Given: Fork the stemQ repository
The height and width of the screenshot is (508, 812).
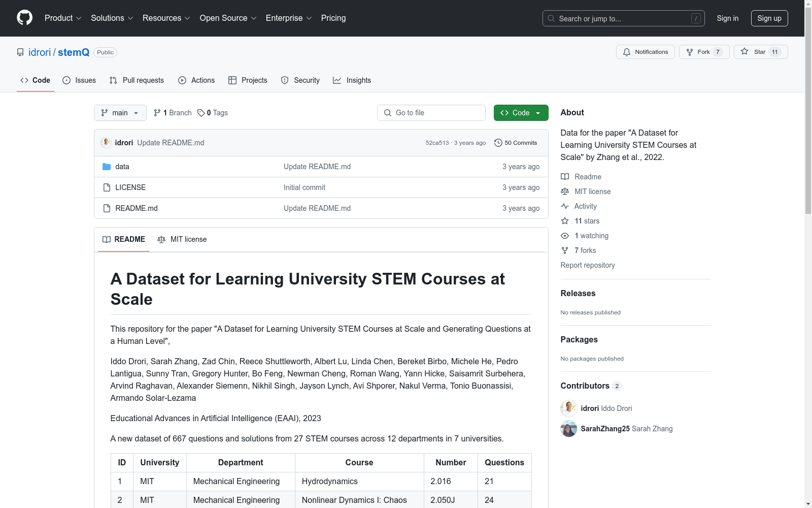Looking at the screenshot, I should pyautogui.click(x=704, y=52).
